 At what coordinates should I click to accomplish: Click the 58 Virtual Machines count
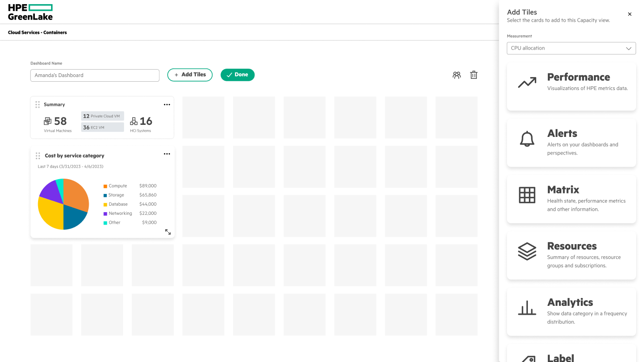click(x=60, y=121)
